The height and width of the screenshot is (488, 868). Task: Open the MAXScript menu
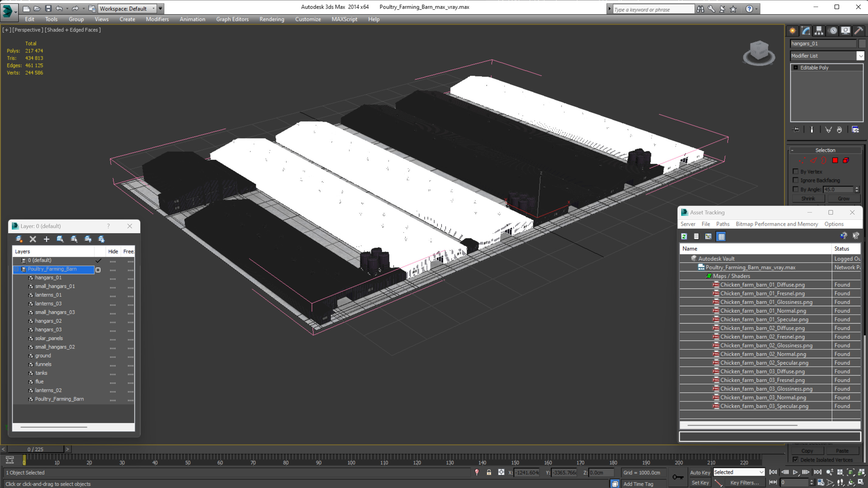click(344, 19)
